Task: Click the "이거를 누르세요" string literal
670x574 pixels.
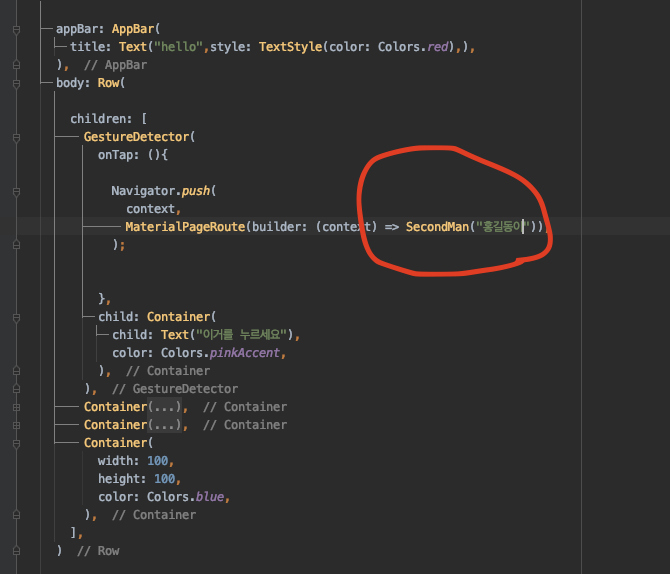Action: coord(241,335)
